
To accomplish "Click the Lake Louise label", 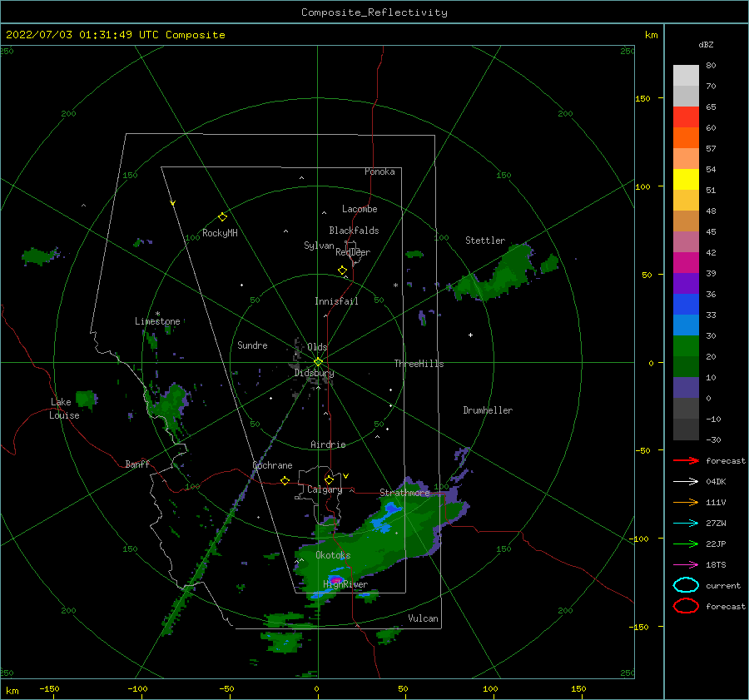I will pos(64,409).
